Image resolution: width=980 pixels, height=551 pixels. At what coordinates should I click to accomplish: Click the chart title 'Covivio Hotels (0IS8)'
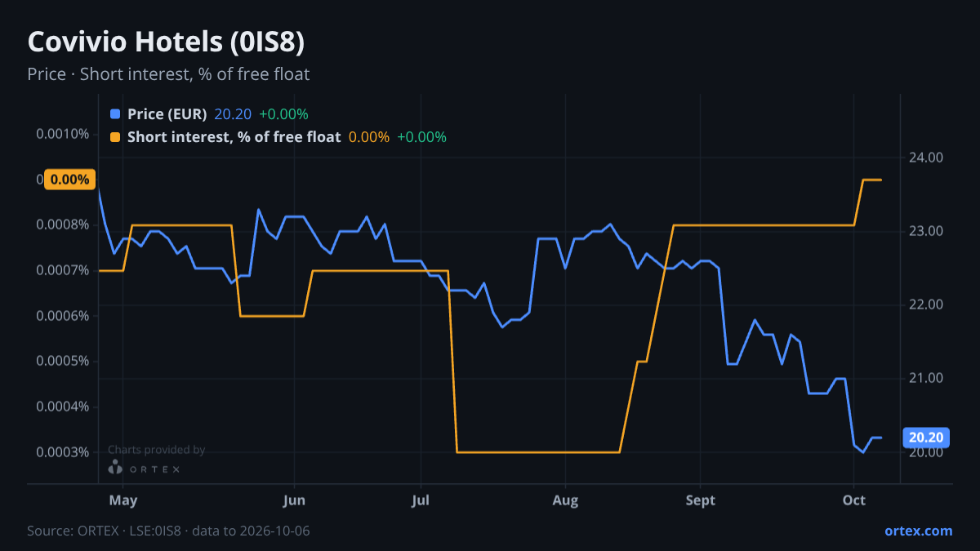point(167,42)
